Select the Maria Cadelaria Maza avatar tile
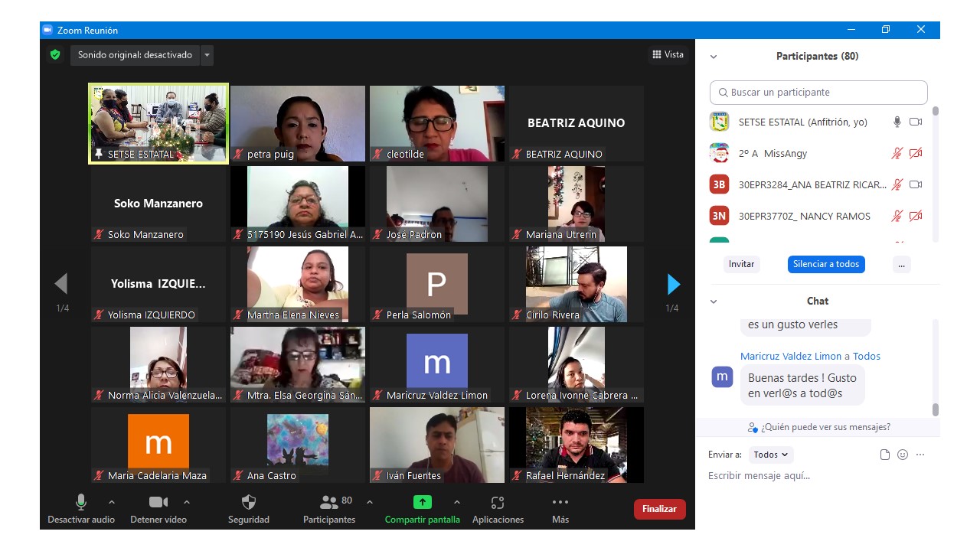 tap(158, 445)
